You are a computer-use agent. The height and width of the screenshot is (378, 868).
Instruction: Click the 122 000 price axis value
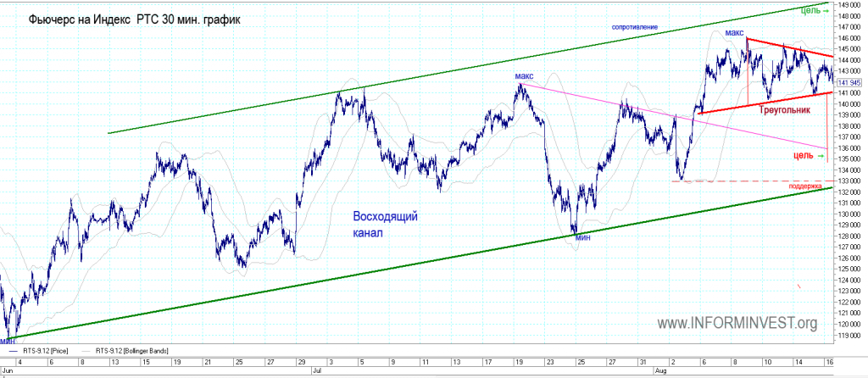pyautogui.click(x=849, y=303)
